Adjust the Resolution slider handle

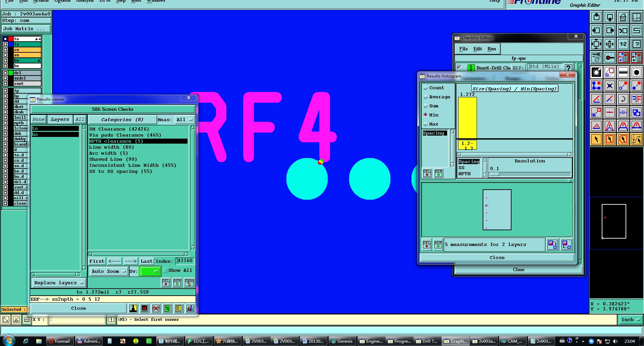494,175
